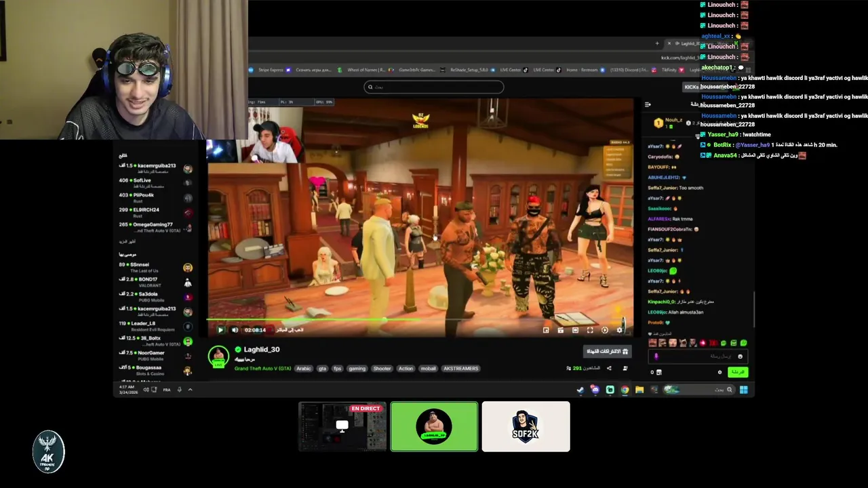Open EL9IRCH24 channel in sidebar
Image resolution: width=868 pixels, height=488 pixels.
coord(156,213)
